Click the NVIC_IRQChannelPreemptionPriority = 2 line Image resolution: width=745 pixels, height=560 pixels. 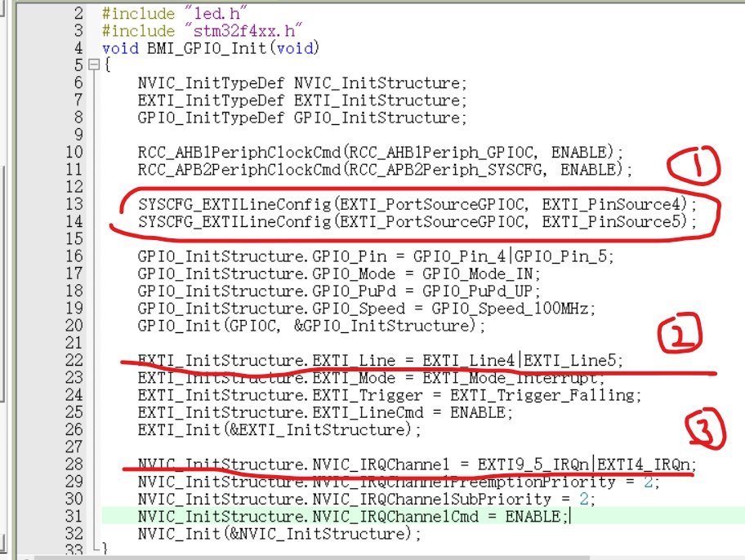pyautogui.click(x=399, y=482)
